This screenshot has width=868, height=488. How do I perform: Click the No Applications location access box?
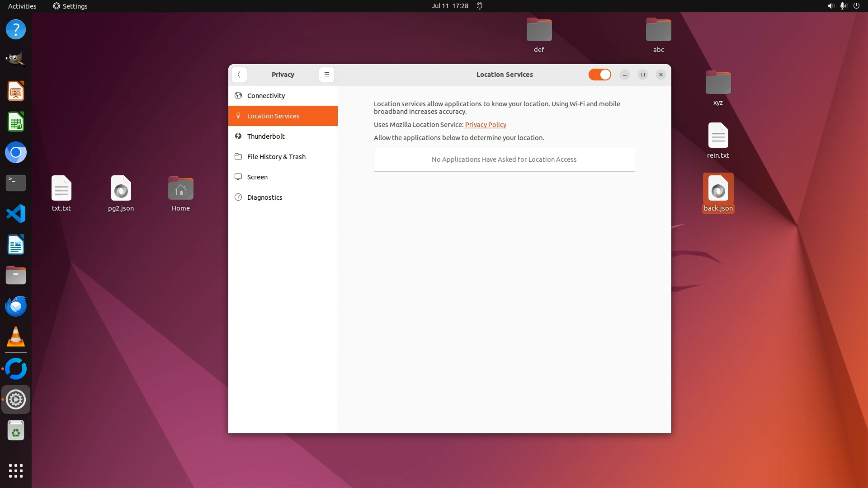tap(504, 160)
